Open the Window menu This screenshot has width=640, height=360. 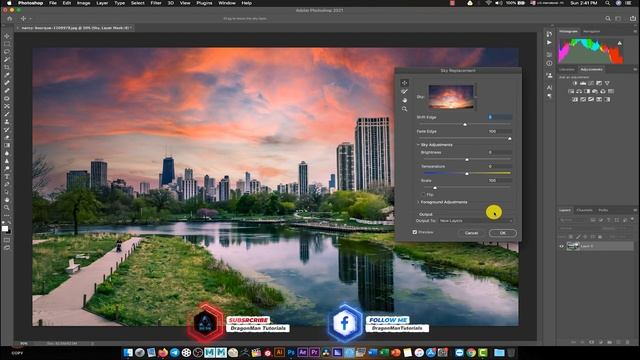pyautogui.click(x=227, y=3)
